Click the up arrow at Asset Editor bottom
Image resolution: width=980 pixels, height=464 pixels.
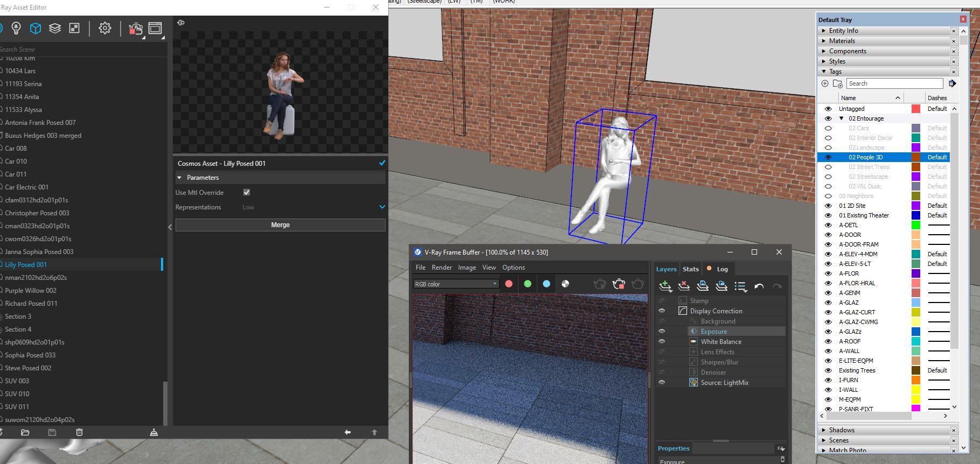tap(375, 432)
